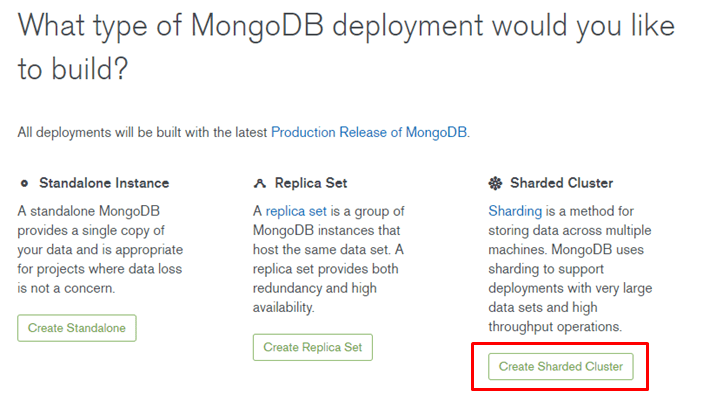The width and height of the screenshot is (706, 398).
Task: Click the Sharded Cluster snowflake-style icon
Action: [x=495, y=183]
